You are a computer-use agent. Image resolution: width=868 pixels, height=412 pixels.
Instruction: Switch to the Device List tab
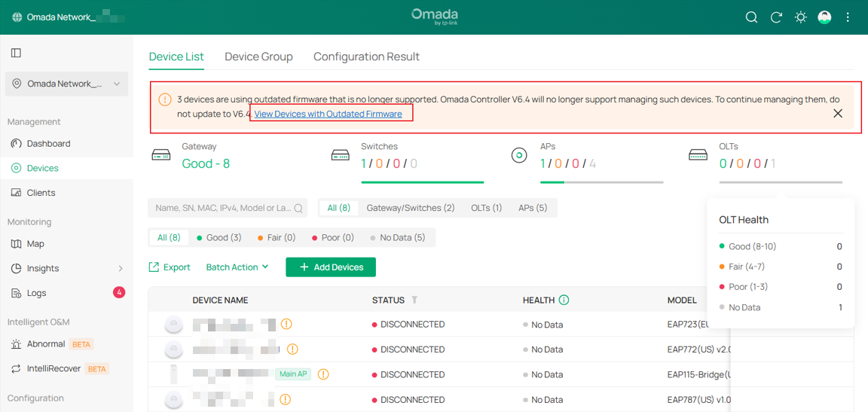176,56
